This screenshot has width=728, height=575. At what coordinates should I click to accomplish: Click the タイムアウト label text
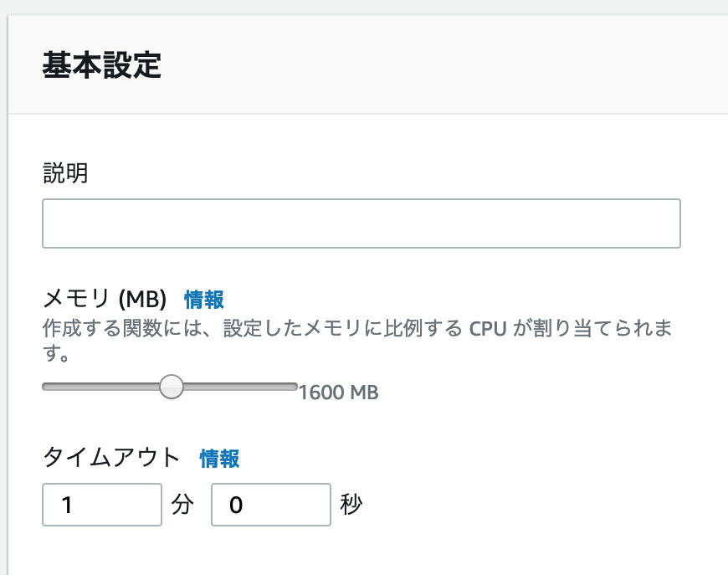111,458
